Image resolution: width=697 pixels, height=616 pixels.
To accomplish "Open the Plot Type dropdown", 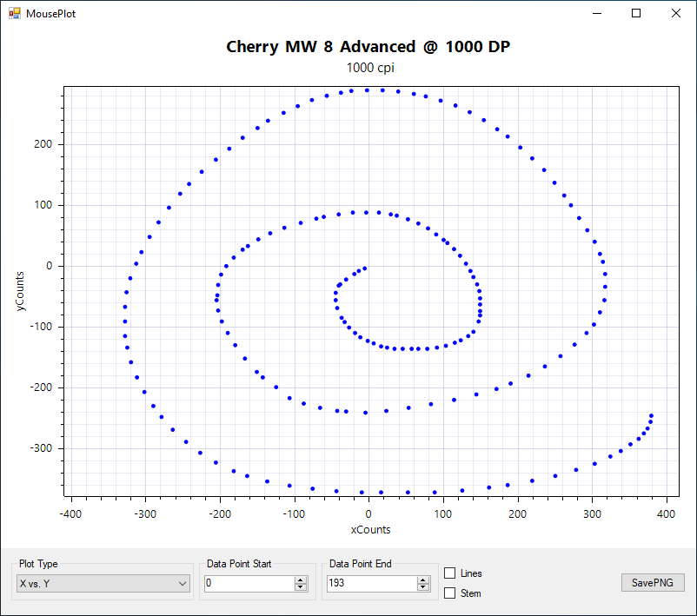I will (103, 584).
